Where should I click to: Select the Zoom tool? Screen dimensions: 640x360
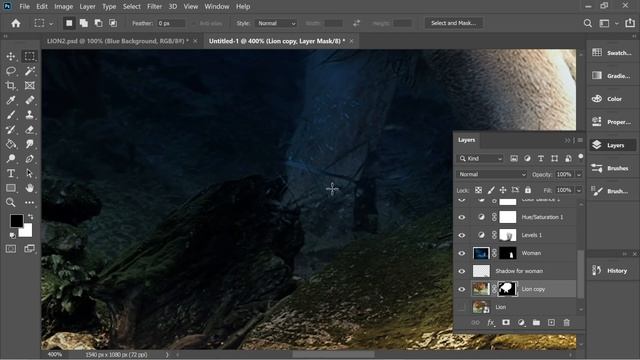click(11, 202)
